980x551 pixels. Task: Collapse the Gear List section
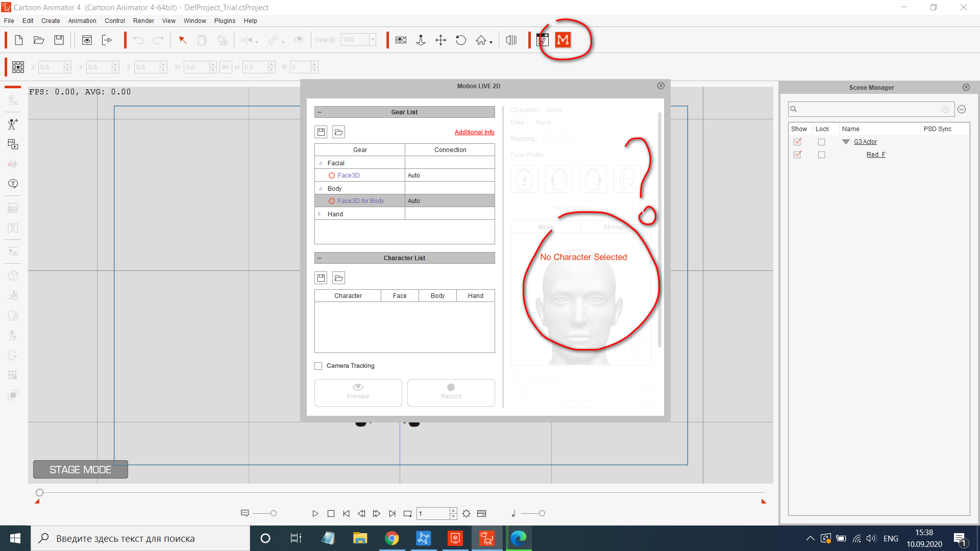pos(320,112)
